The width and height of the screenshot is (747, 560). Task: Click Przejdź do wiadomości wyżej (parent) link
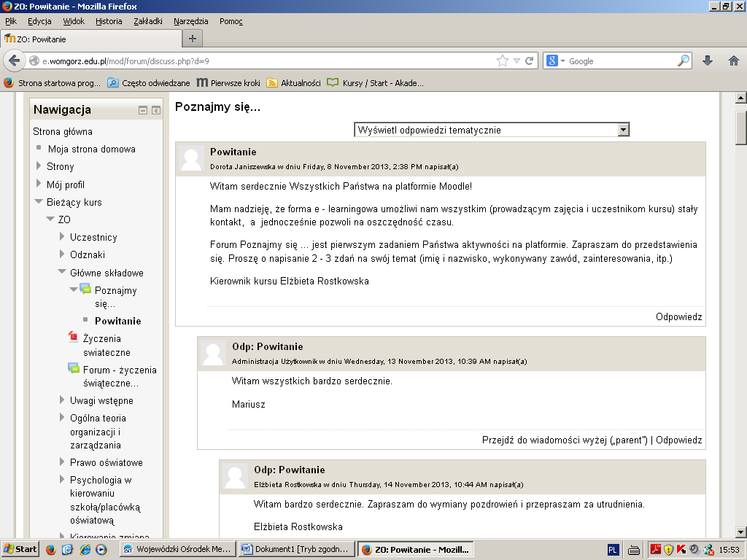point(565,440)
